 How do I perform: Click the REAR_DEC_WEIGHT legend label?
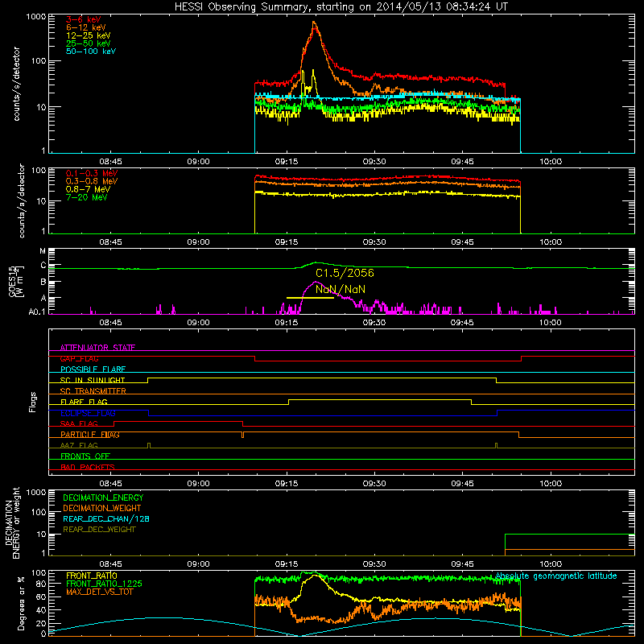pos(99,530)
